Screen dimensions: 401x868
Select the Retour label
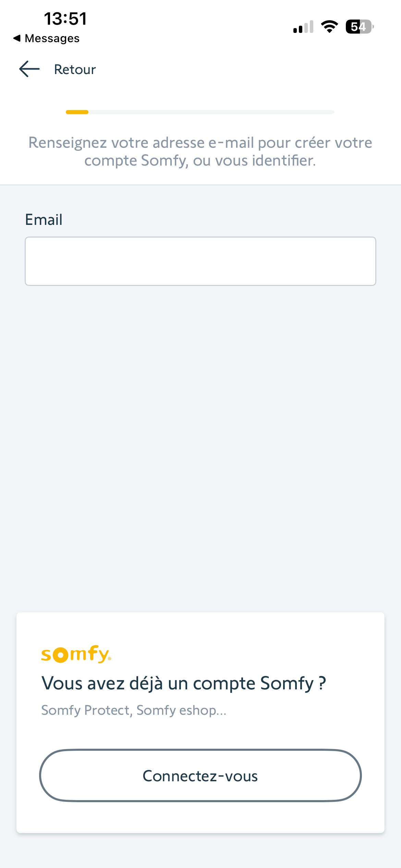coord(75,70)
